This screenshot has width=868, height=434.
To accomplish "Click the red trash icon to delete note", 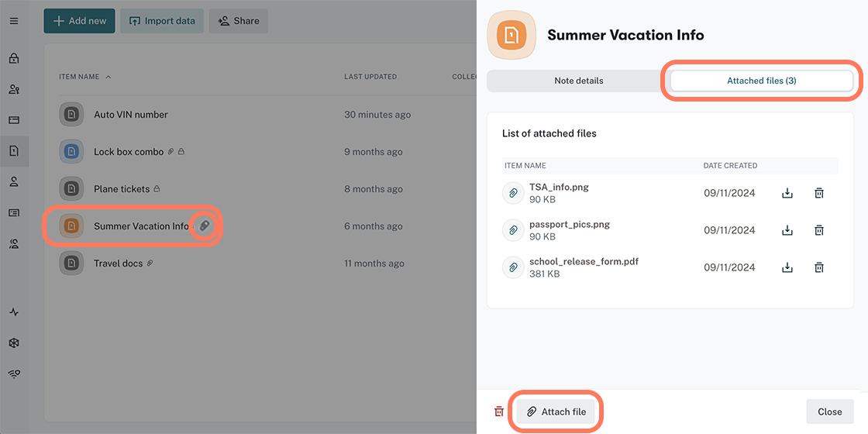I will tap(499, 412).
